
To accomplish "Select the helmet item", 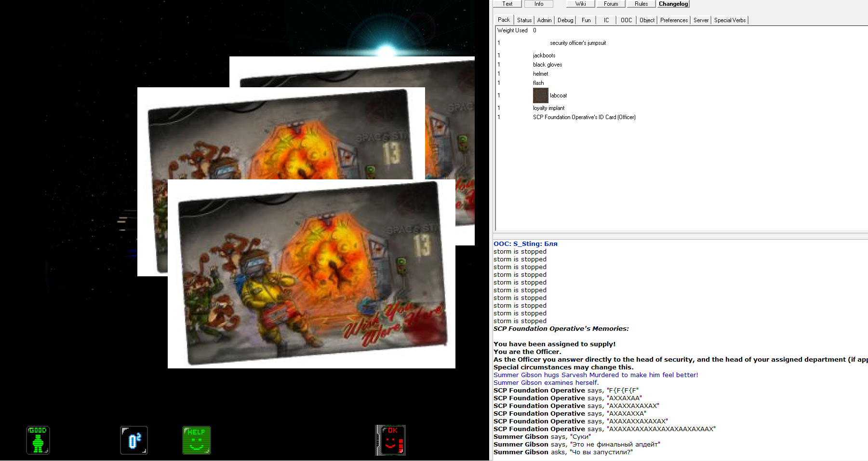I will (540, 74).
